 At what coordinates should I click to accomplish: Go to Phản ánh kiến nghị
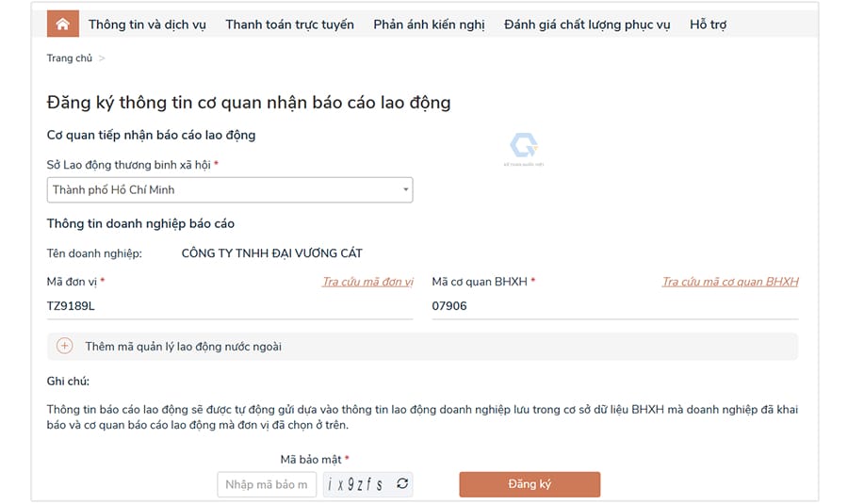429,24
